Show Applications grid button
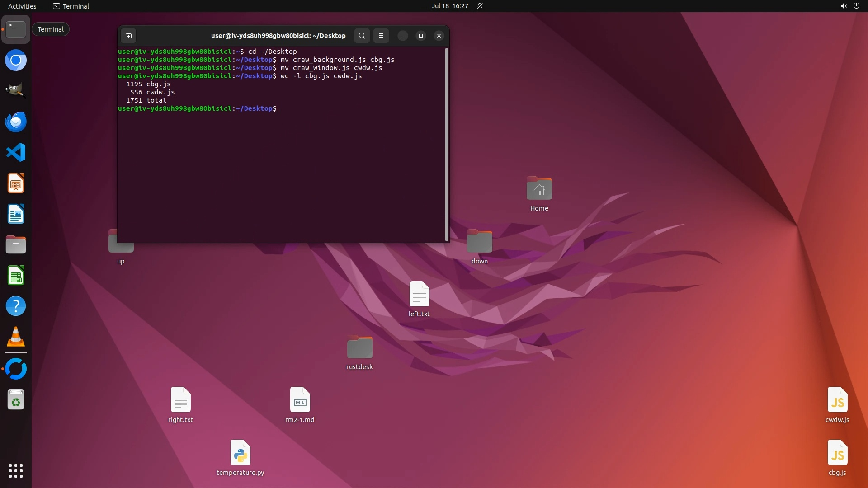This screenshot has height=488, width=868. [x=16, y=471]
